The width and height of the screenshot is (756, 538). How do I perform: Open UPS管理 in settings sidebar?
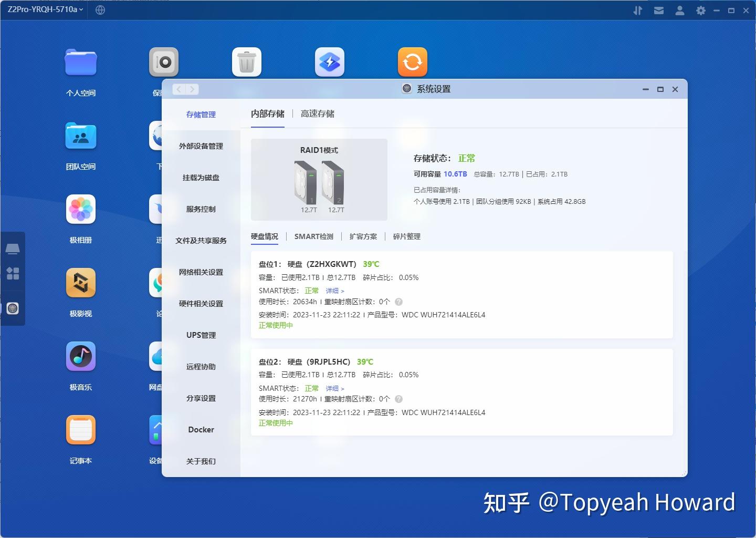coord(201,335)
